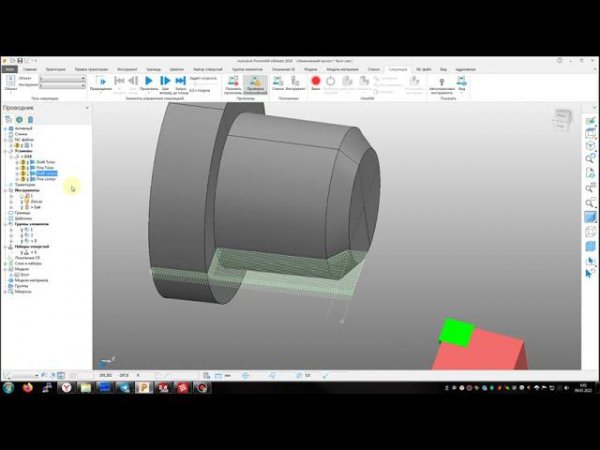The width and height of the screenshot is (600, 450).
Task: Select Шаблоны in the explorer tree
Action: coord(23,218)
